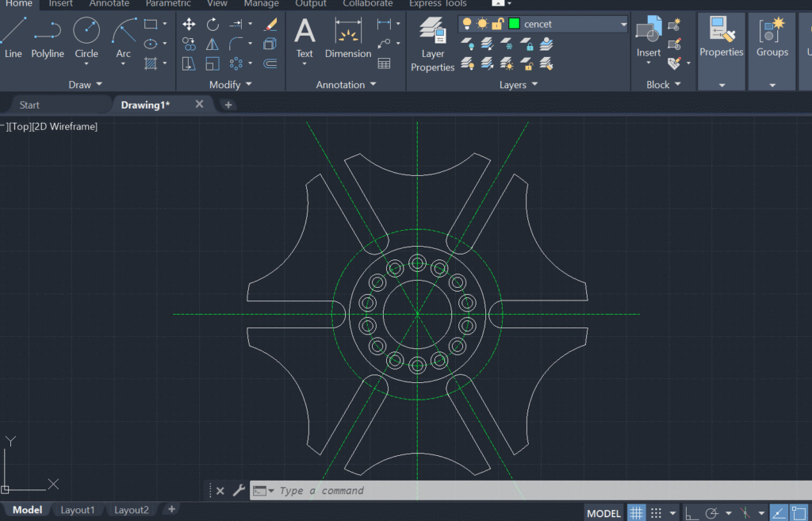Open the Circle tool dropdown arrow
Image resolution: width=812 pixels, height=521 pixels.
pyautogui.click(x=86, y=63)
